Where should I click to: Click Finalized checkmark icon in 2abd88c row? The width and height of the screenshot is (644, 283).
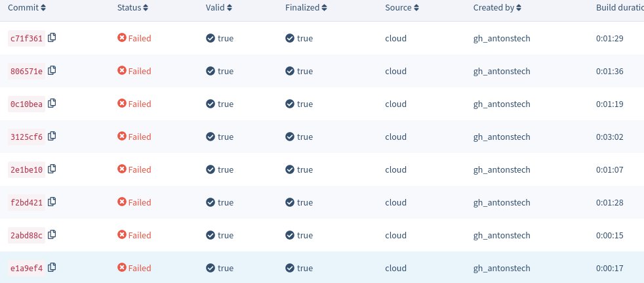pyautogui.click(x=290, y=235)
